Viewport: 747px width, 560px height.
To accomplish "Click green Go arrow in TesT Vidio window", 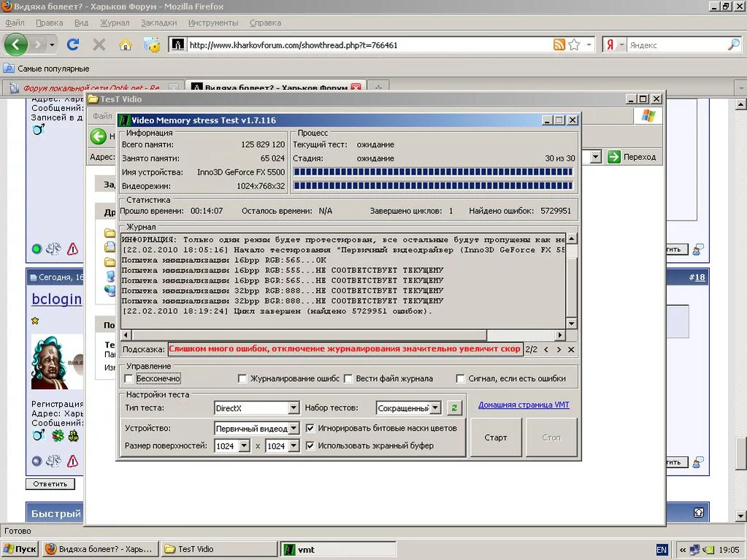I will pyautogui.click(x=614, y=157).
